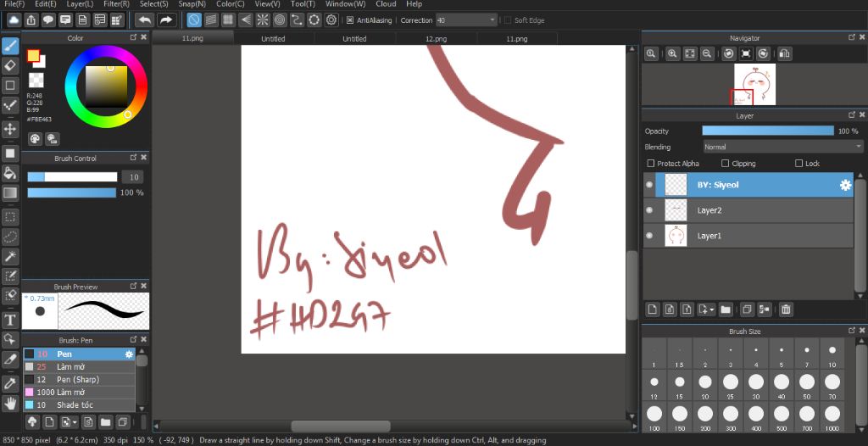Select the Shade tóc brush
This screenshot has width=868, height=446.
[79, 405]
